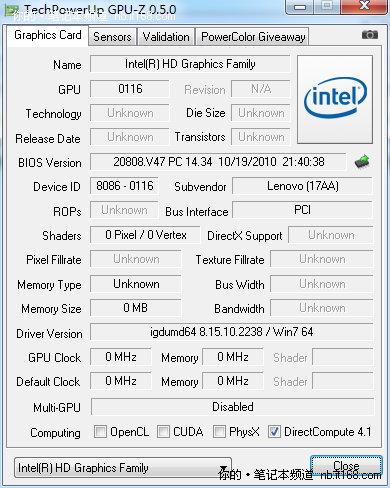Viewport: 390px width, 488px height.
Task: Click the Shader field in Default Clock row
Action: (x=343, y=381)
